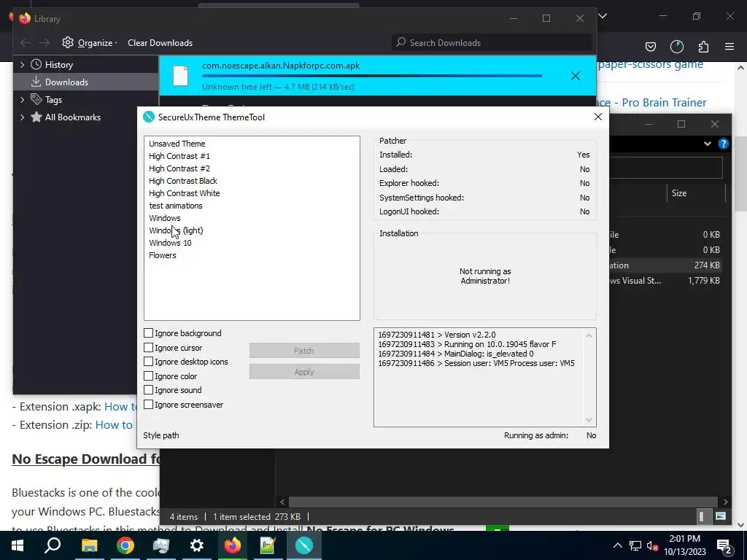This screenshot has width=747, height=560.
Task: Click the Apply button
Action: pyautogui.click(x=304, y=372)
